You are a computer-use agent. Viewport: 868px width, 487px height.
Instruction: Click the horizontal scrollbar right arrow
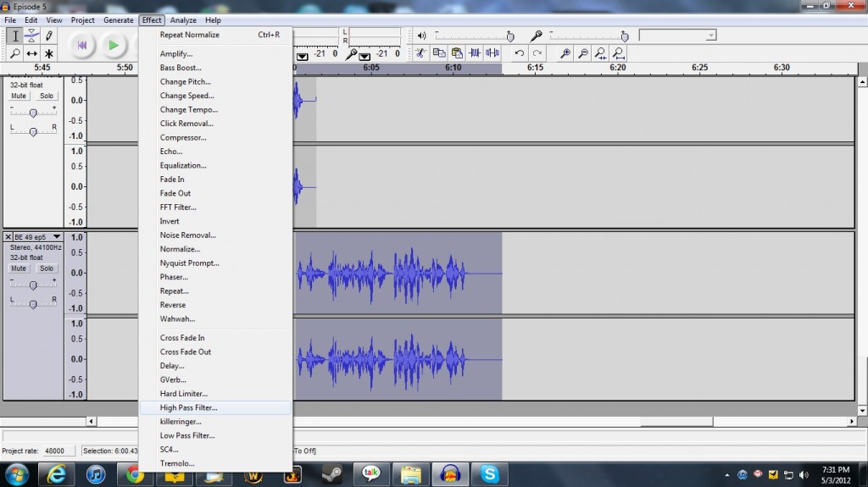tap(852, 421)
